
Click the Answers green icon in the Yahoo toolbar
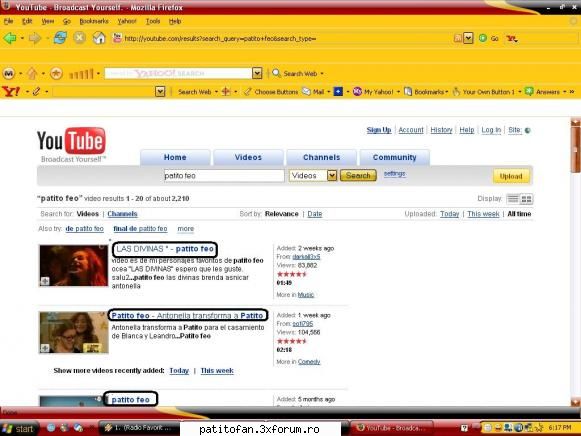529,91
